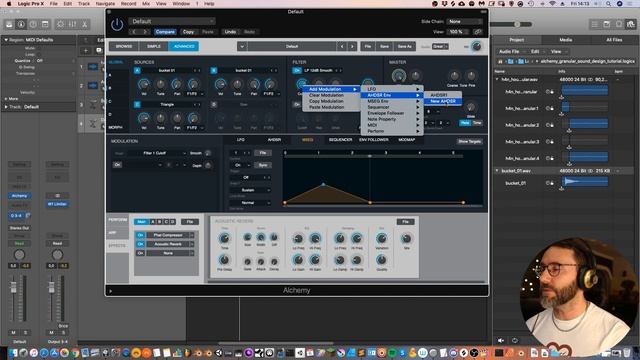The image size is (640, 360).
Task: Toggle source C on/off button
Action: pyautogui.click(x=137, y=104)
